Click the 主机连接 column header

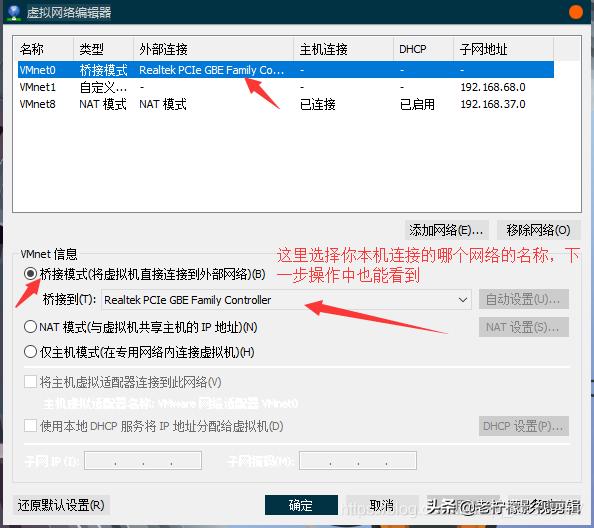pos(344,49)
